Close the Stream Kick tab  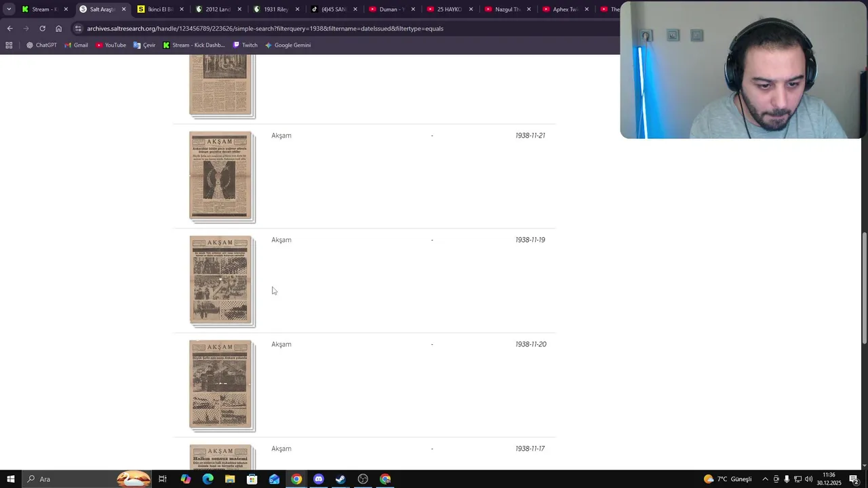point(66,9)
